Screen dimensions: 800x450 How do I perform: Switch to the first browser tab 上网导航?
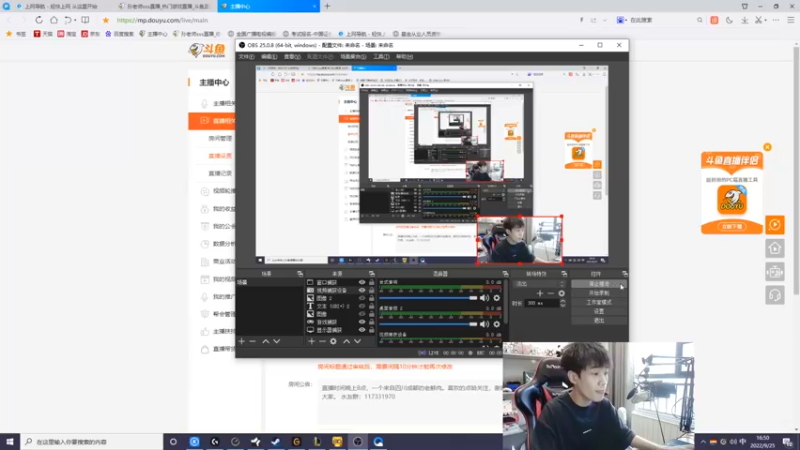[x=57, y=6]
